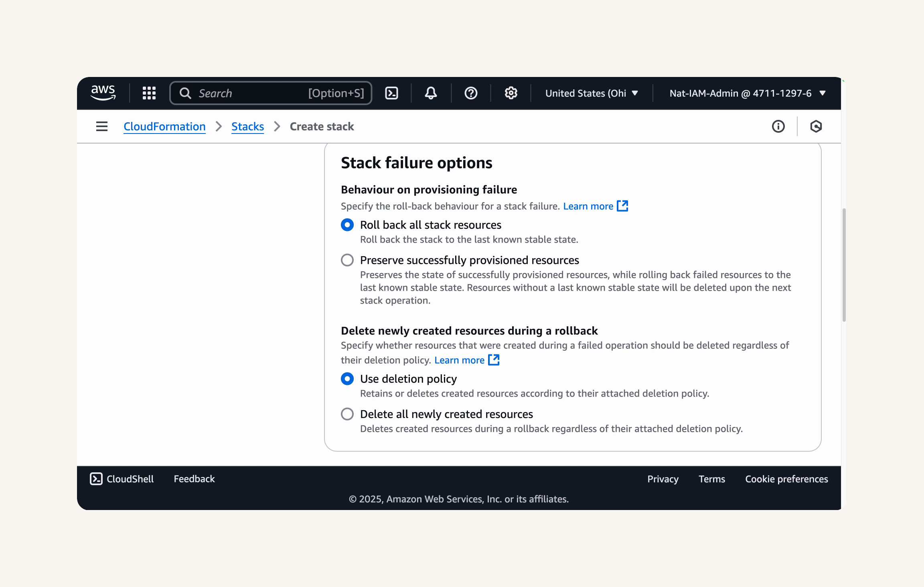924x587 pixels.
Task: Toggle the side navigation hamburger menu
Action: point(102,126)
